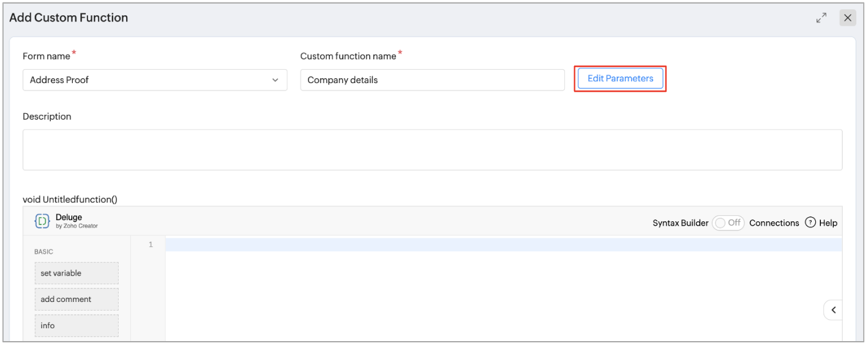868x346 pixels.
Task: Click the Deluge logo icon
Action: [42, 221]
